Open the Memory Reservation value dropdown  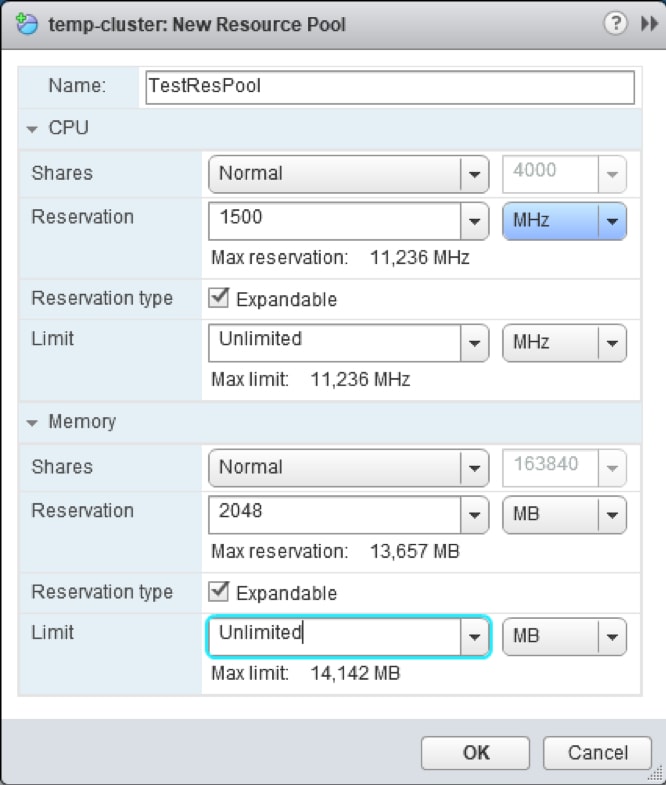click(x=474, y=515)
